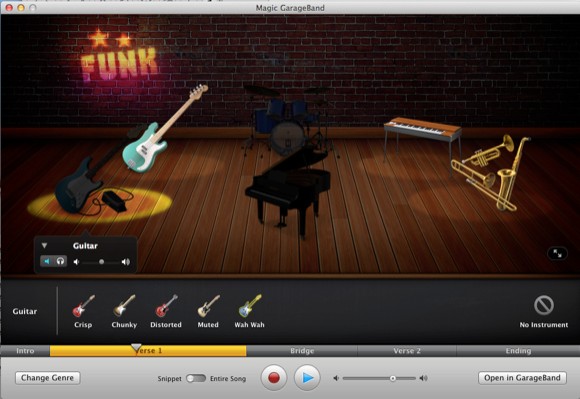Adjust the master volume slider
Screen dimensions: 580x399
[x=380, y=378]
